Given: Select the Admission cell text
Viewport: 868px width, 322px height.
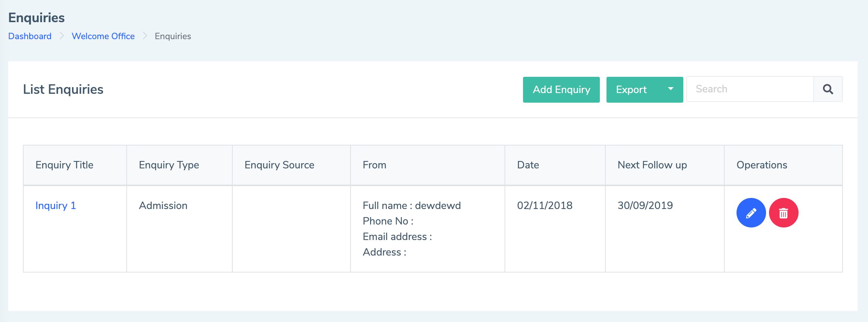Looking at the screenshot, I should pos(163,205).
